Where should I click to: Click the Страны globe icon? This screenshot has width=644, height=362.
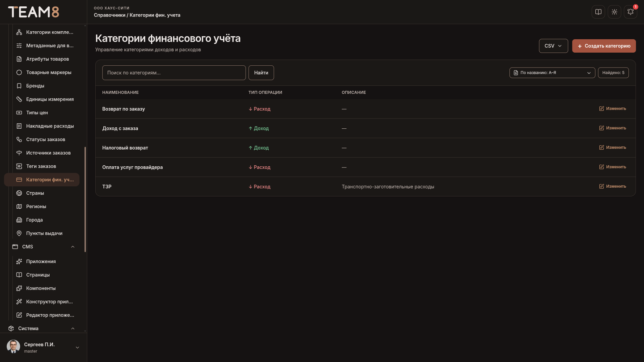[19, 193]
